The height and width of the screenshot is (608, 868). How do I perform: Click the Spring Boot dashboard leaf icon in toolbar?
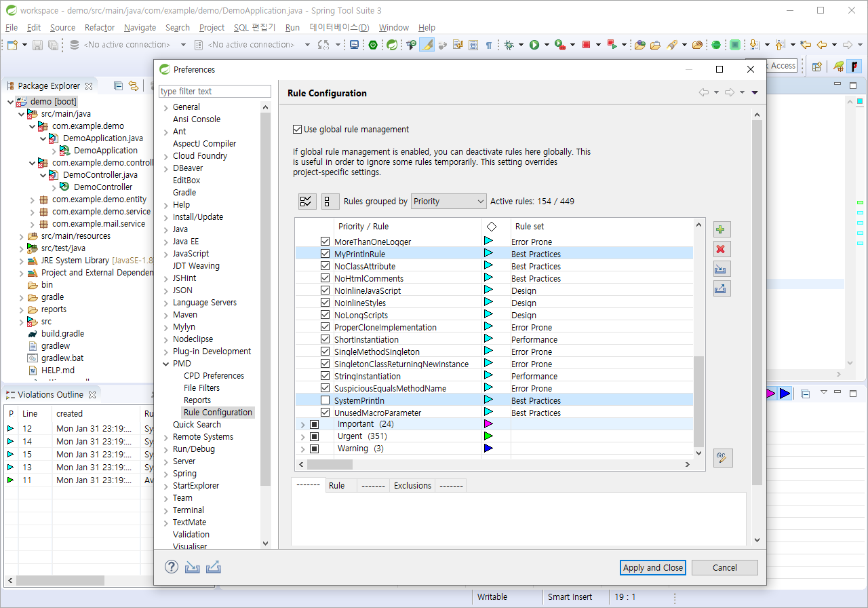(x=392, y=45)
